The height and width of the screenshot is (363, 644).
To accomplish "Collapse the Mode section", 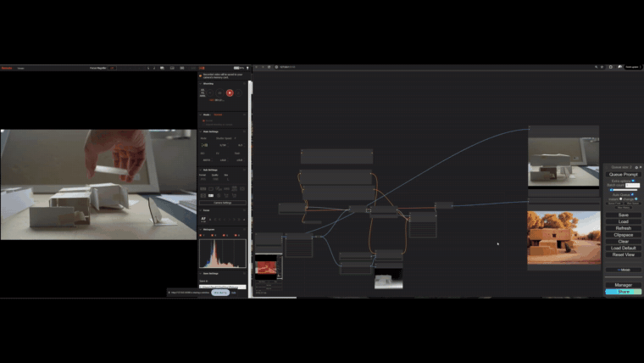I will 201,114.
